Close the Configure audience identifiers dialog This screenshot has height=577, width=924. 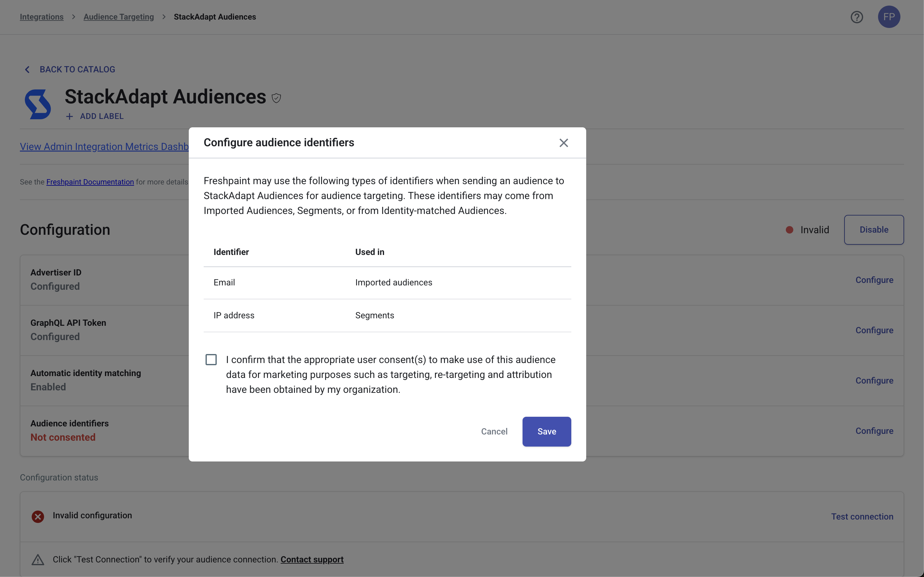(564, 143)
